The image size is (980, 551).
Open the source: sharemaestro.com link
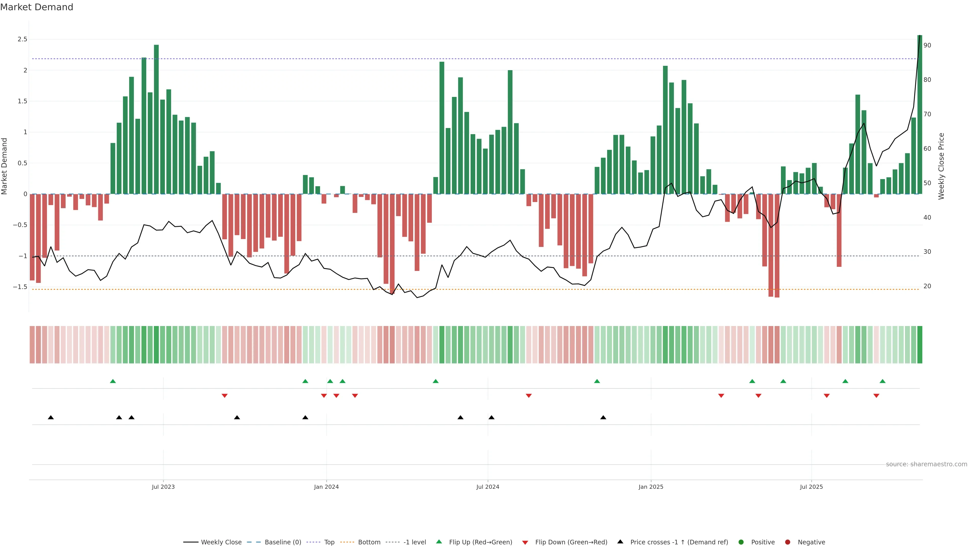point(926,464)
